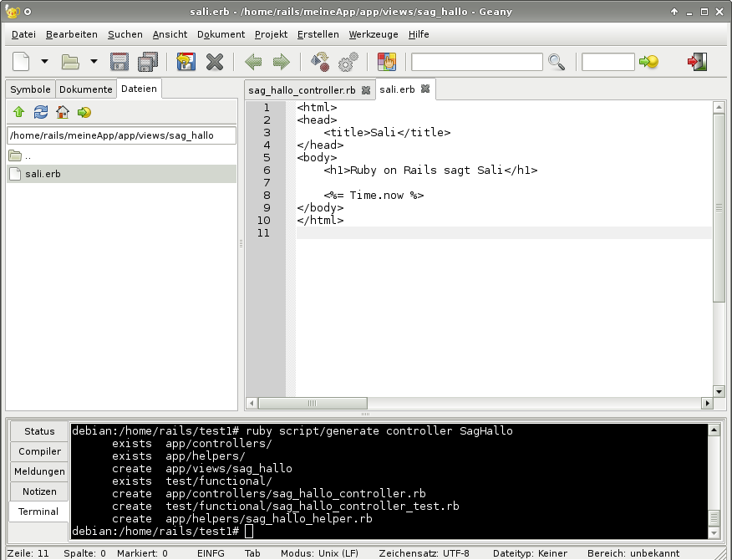This screenshot has height=560, width=732.
Task: Expand the new file template dropdown arrow
Action: [44, 62]
